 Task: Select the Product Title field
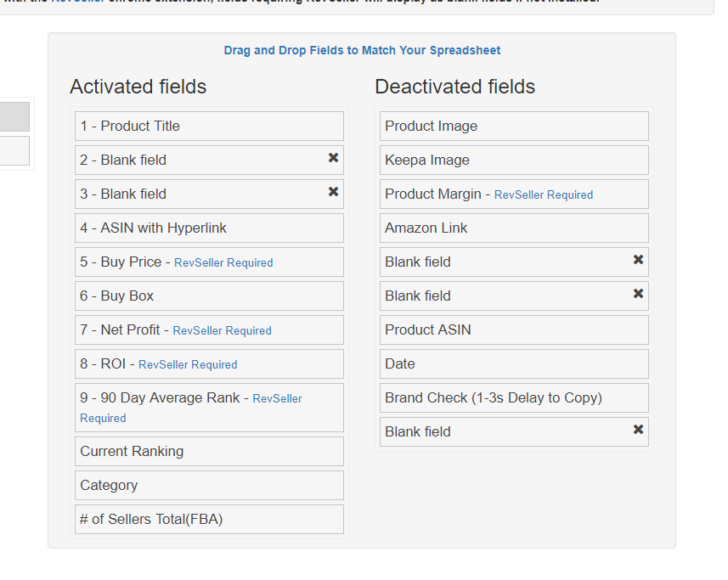pyautogui.click(x=208, y=126)
